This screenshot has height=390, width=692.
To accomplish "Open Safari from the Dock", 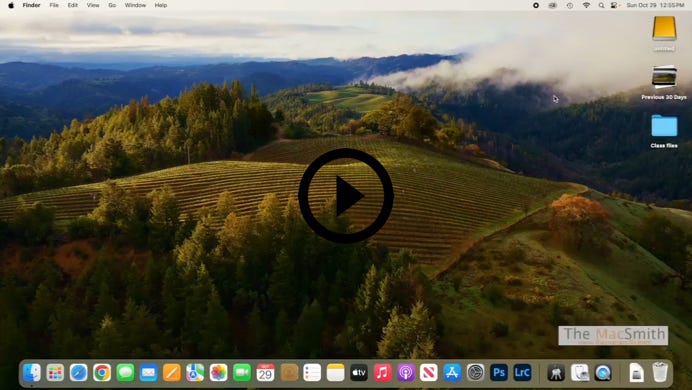I will point(79,373).
